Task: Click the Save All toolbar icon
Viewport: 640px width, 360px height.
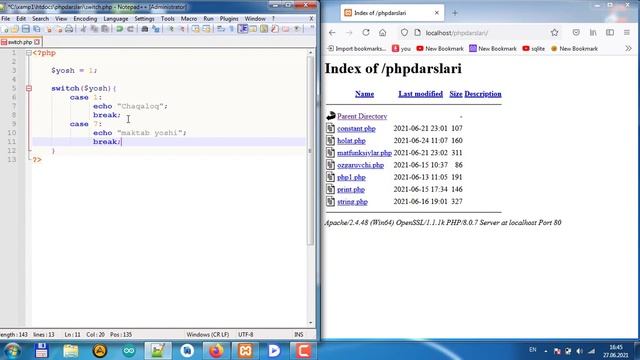Action: (x=37, y=29)
